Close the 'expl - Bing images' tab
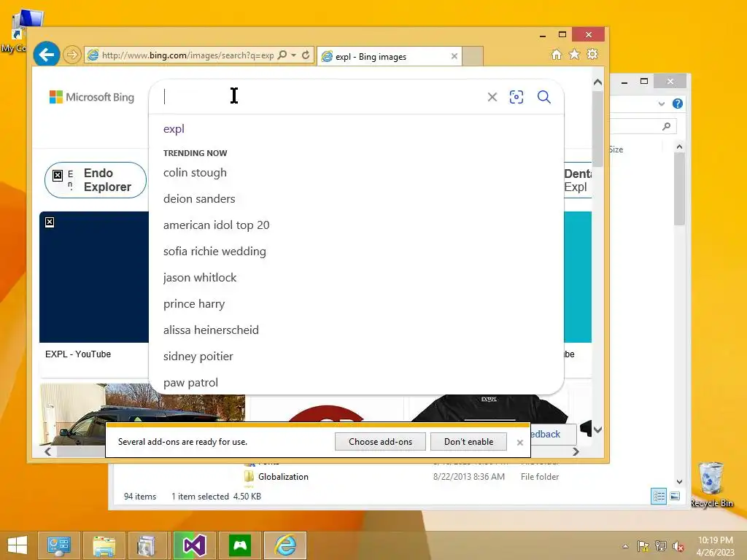This screenshot has height=560, width=747. [x=454, y=56]
